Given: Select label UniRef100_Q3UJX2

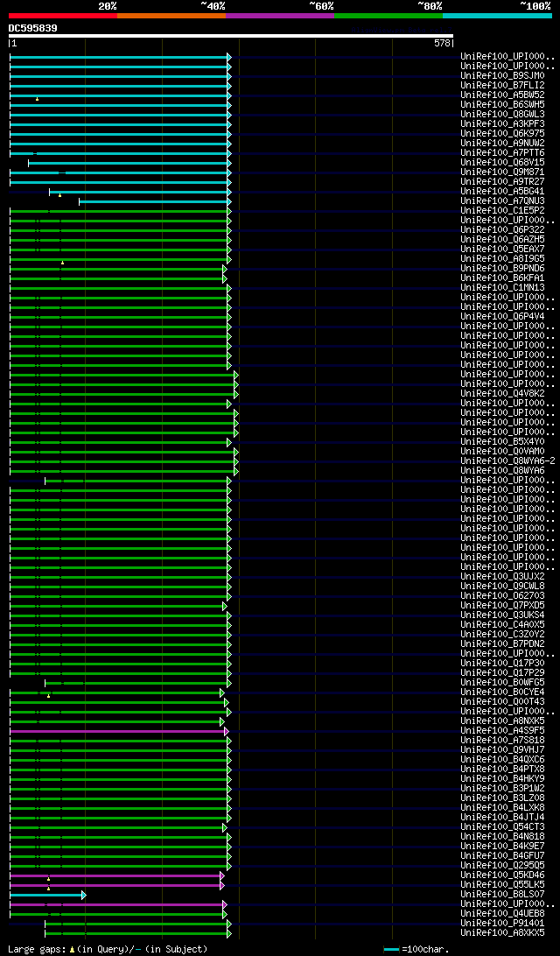Looking at the screenshot, I should tap(503, 577).
